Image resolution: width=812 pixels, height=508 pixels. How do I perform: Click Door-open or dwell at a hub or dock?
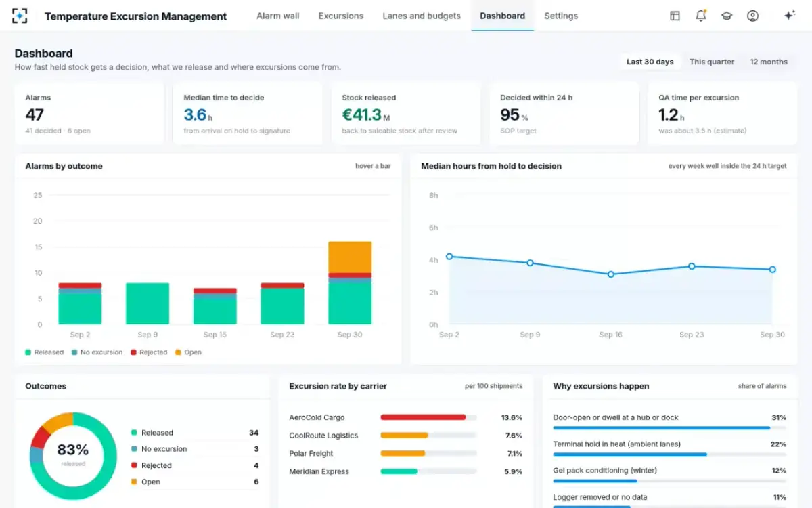[616, 417]
